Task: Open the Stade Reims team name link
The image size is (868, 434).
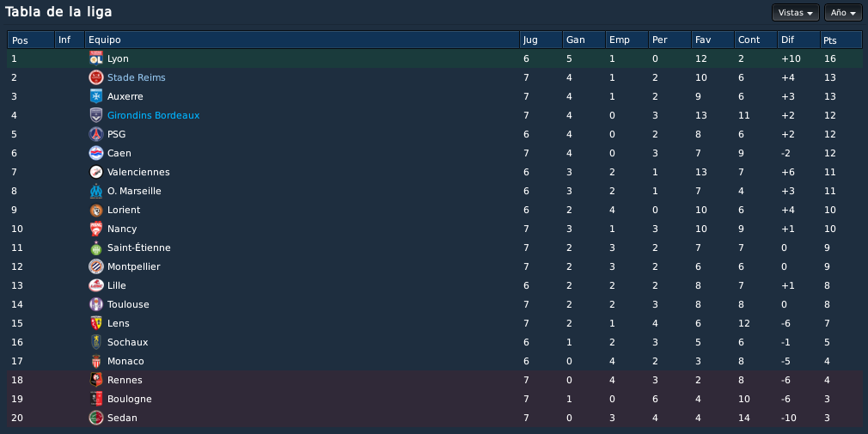Action: pyautogui.click(x=136, y=77)
